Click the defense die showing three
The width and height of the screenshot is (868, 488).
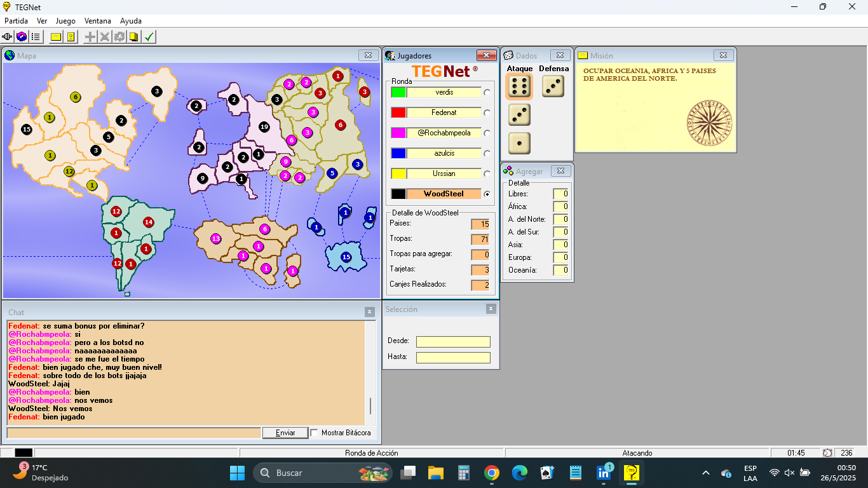553,86
